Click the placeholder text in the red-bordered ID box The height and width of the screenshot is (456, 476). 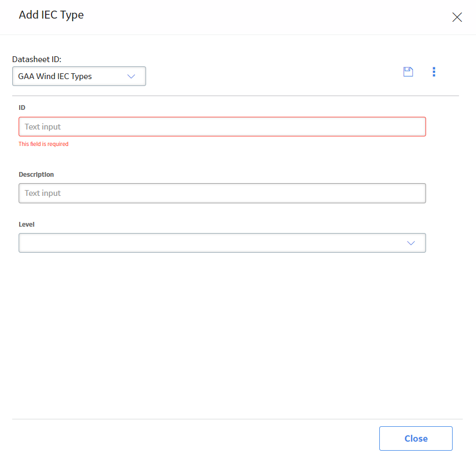[x=42, y=127]
